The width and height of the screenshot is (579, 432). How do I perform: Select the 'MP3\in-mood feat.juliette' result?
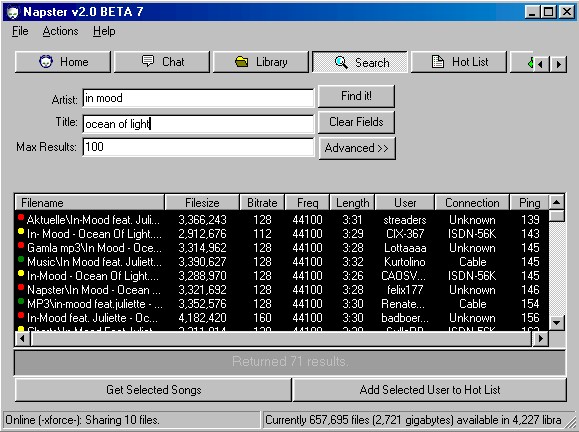(x=282, y=304)
